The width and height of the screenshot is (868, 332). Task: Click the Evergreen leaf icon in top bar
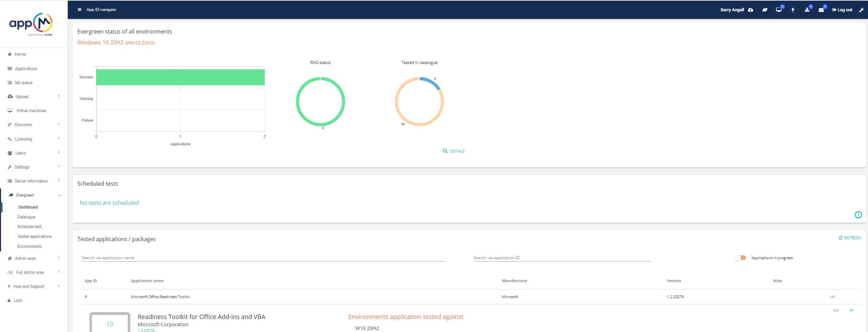click(765, 10)
